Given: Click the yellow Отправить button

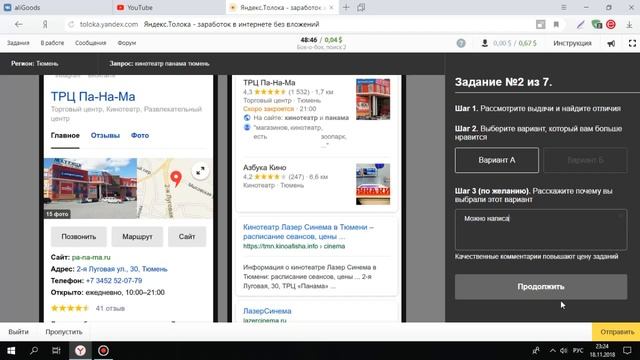Looking at the screenshot, I should [x=617, y=332].
